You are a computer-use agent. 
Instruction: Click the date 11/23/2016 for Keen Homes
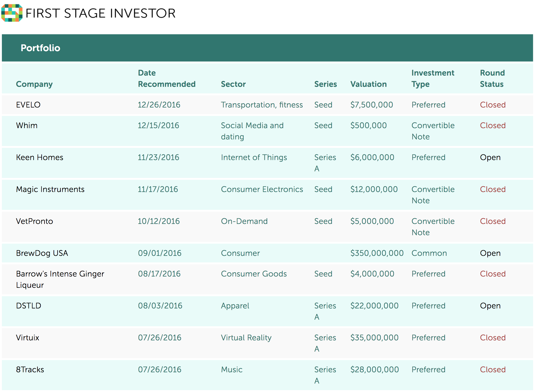[159, 158]
